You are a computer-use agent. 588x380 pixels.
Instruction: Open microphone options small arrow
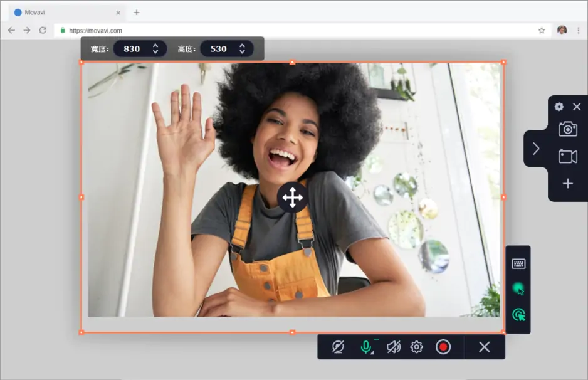(372, 352)
